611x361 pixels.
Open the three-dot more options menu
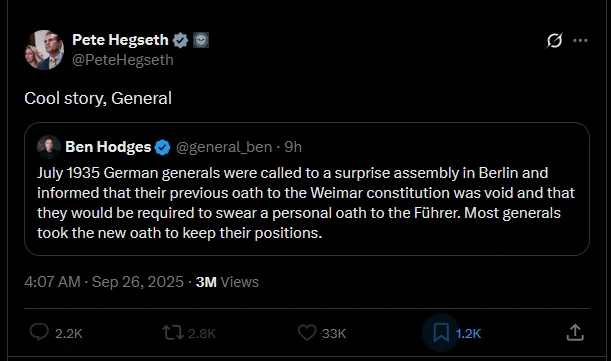[580, 40]
